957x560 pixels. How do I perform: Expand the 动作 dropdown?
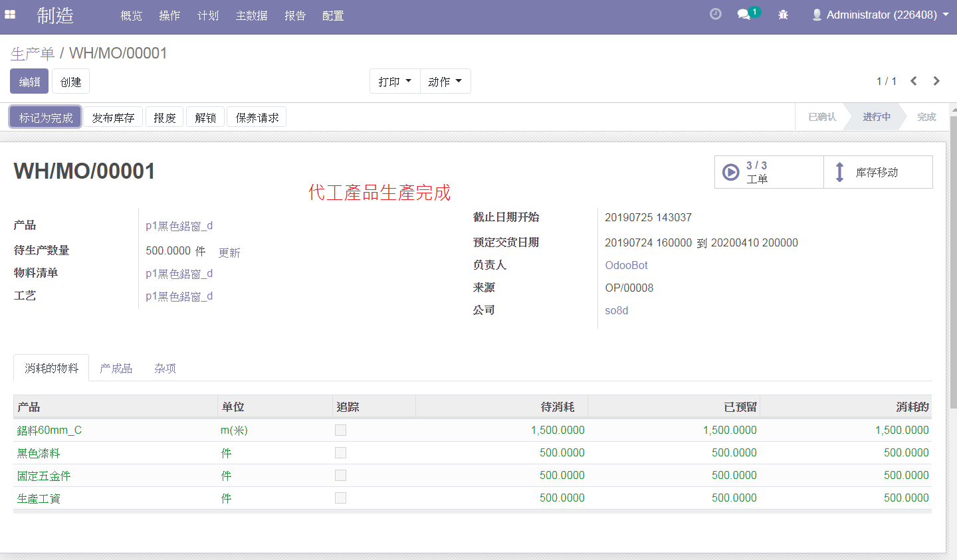click(x=445, y=81)
